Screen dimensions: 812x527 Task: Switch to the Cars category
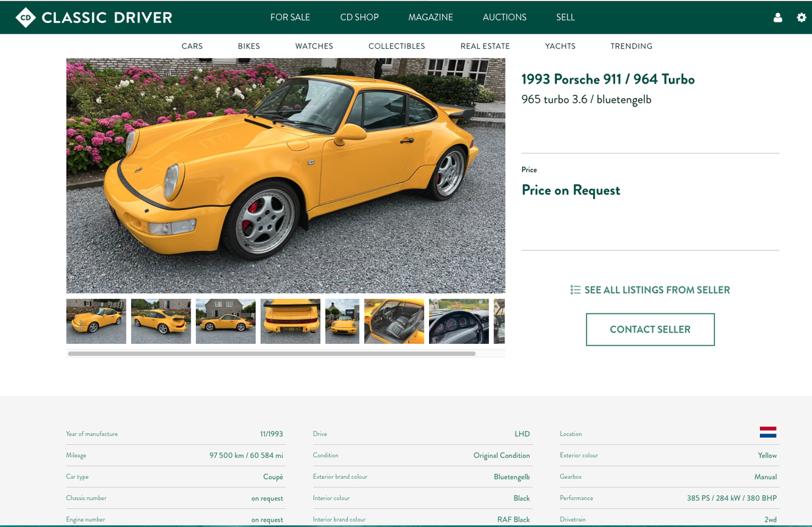click(192, 46)
